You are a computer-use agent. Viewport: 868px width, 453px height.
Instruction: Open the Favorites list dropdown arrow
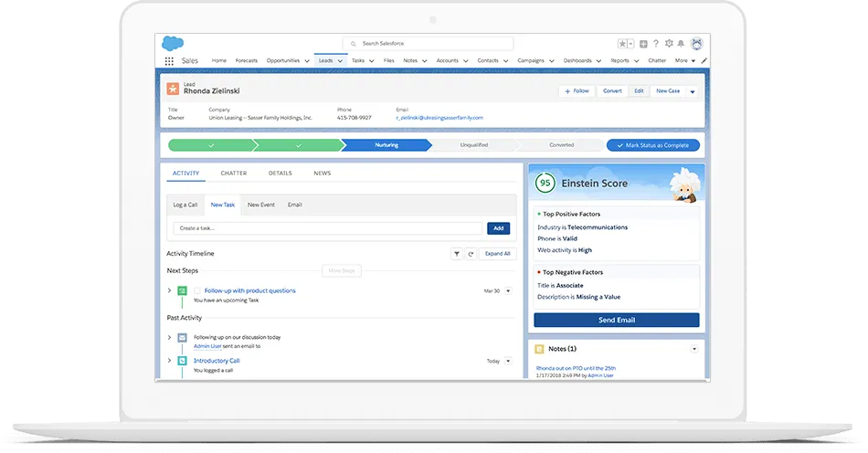tap(630, 44)
